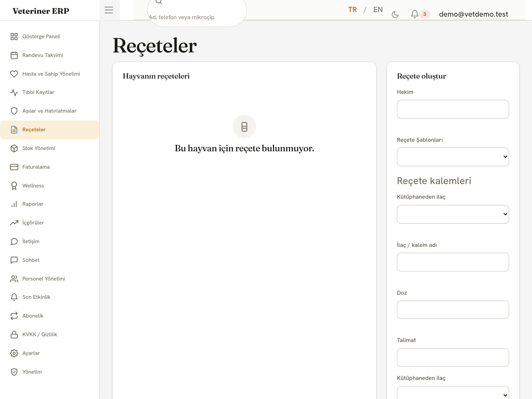This screenshot has width=532, height=399.
Task: Open notifications from the bell icon
Action: 415,14
